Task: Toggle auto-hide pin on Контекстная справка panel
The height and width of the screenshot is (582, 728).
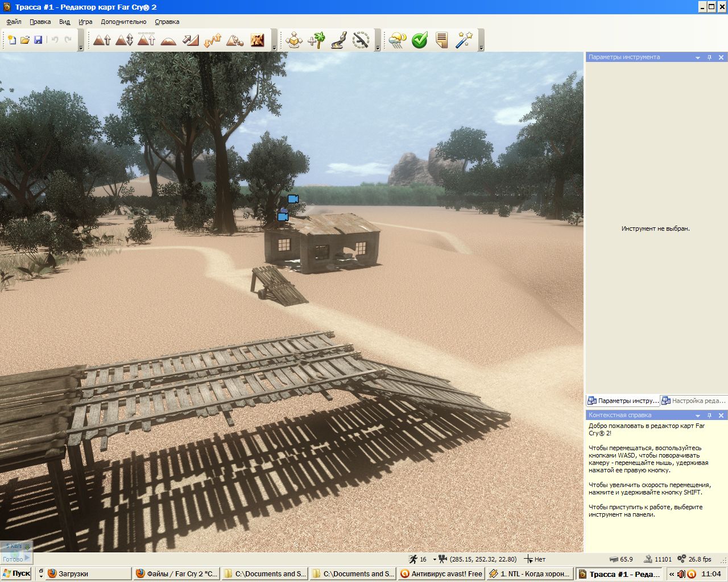Action: (x=709, y=415)
